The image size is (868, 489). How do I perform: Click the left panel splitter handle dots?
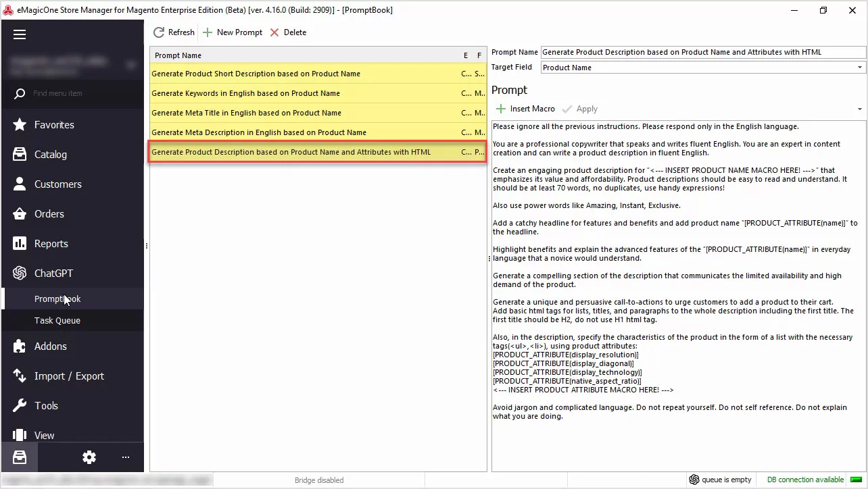tap(146, 246)
